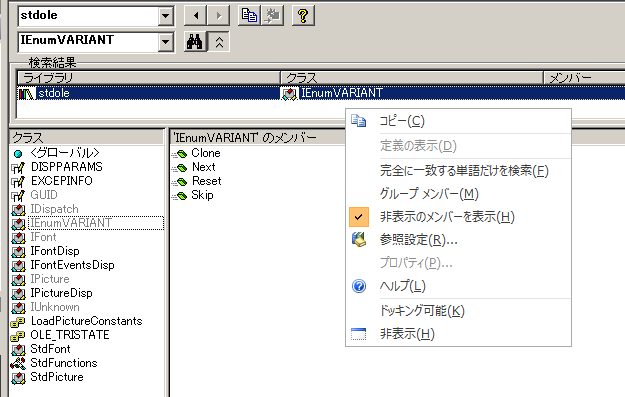Select StdFont in the class list

tap(51, 349)
